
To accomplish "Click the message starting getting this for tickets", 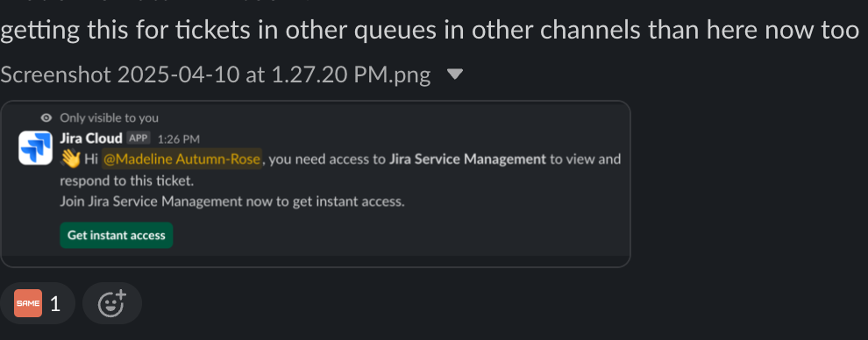I will 430,32.
